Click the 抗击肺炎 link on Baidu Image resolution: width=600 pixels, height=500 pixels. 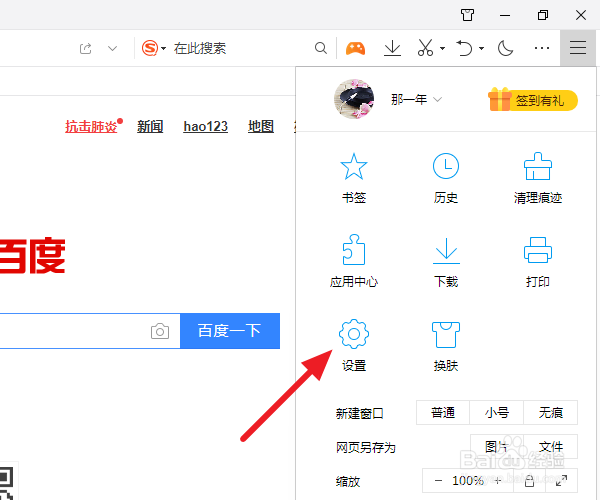[x=91, y=126]
